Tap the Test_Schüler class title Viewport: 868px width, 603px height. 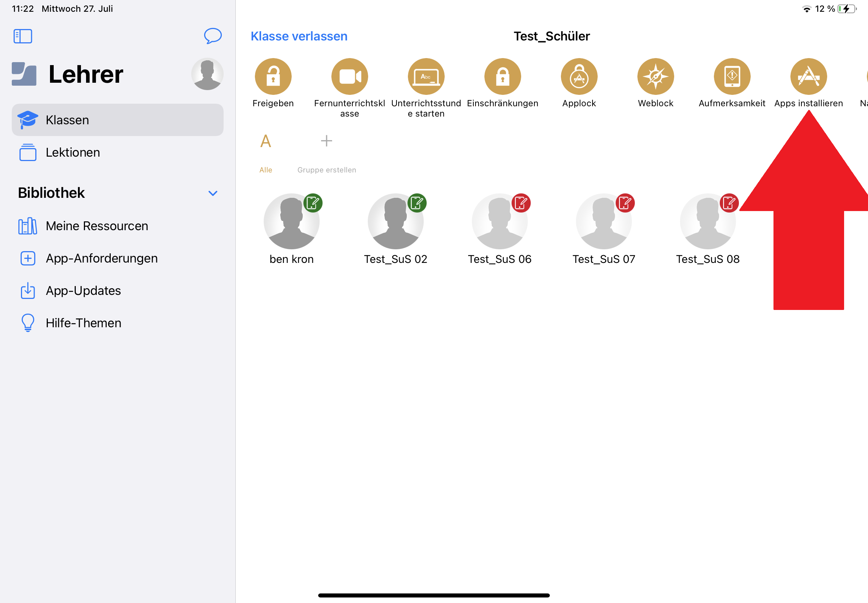click(551, 36)
